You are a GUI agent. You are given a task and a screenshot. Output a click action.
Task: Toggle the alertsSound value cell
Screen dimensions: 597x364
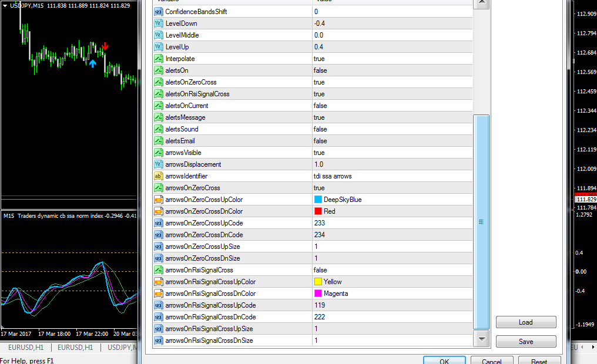(x=392, y=129)
